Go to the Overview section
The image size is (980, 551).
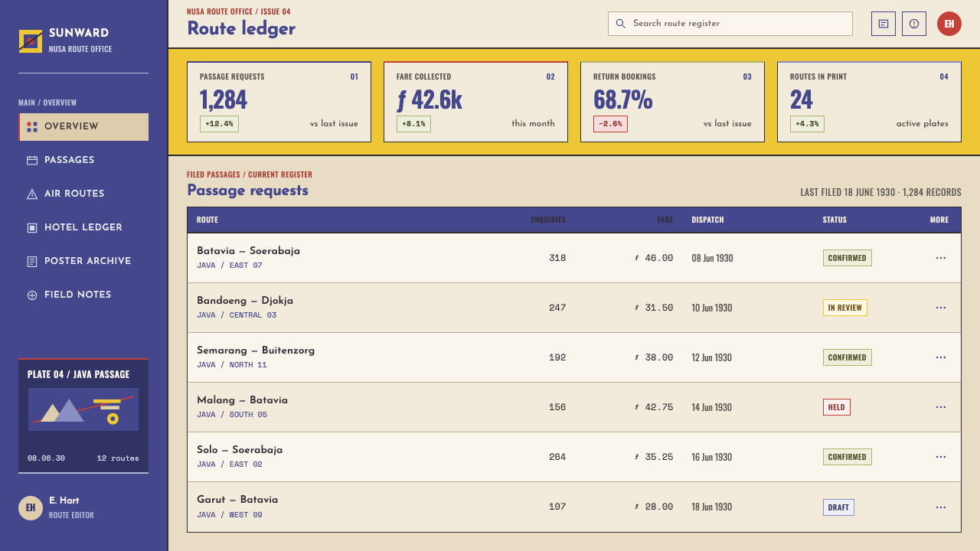(x=83, y=127)
